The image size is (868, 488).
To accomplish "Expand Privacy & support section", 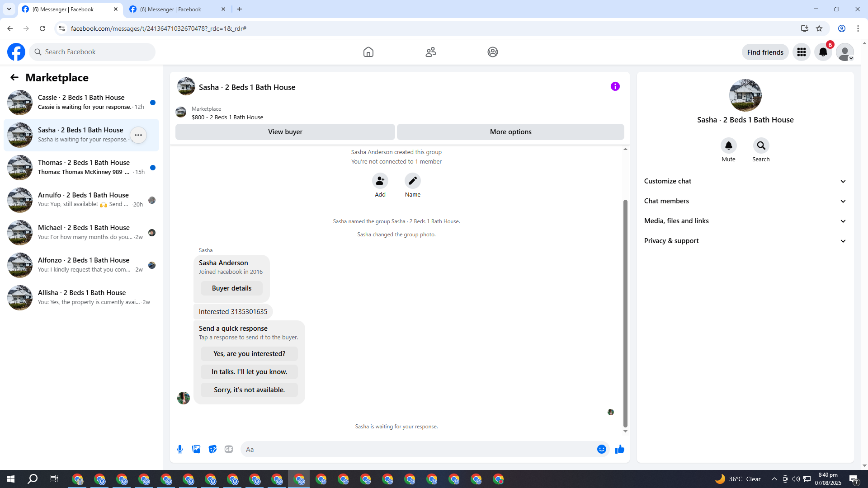I will point(745,241).
